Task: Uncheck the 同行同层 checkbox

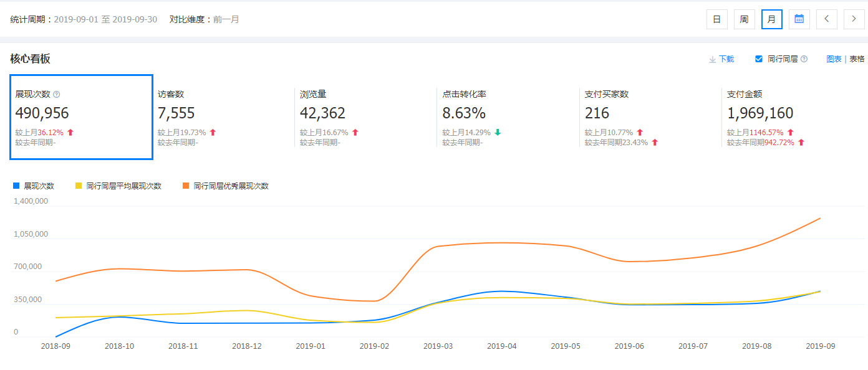Action: coord(759,59)
